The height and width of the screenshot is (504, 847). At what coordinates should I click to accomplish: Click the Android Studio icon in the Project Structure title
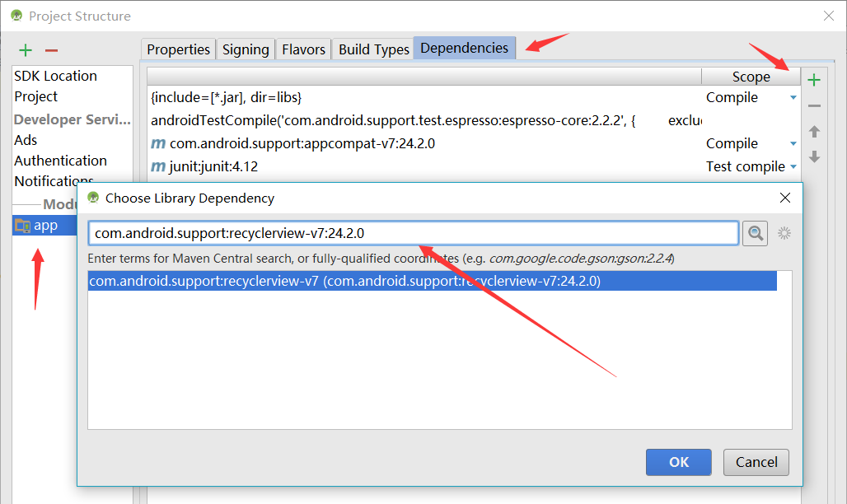pos(16,16)
